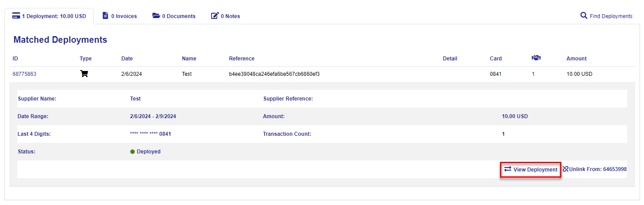Switch to the 0 Documents tab
644x205 pixels.
coord(174,16)
